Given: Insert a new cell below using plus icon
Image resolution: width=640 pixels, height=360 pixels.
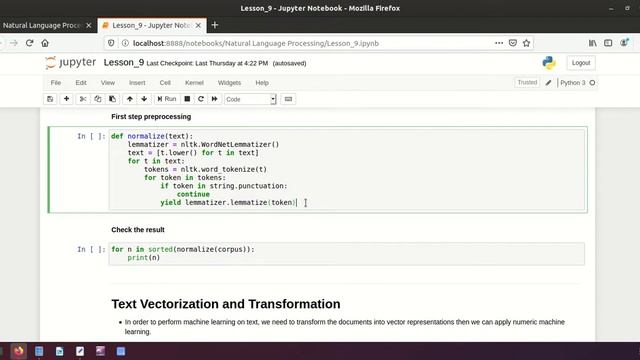Looking at the screenshot, I should 66,99.
